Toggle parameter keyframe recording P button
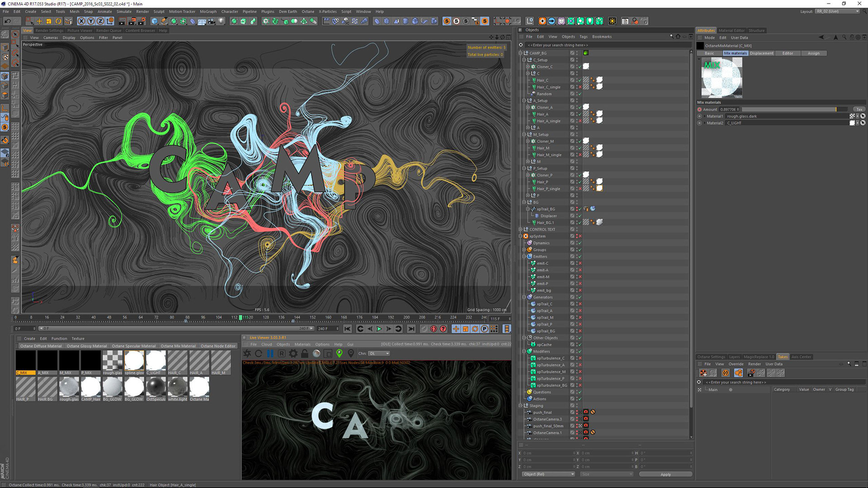 pos(485,329)
